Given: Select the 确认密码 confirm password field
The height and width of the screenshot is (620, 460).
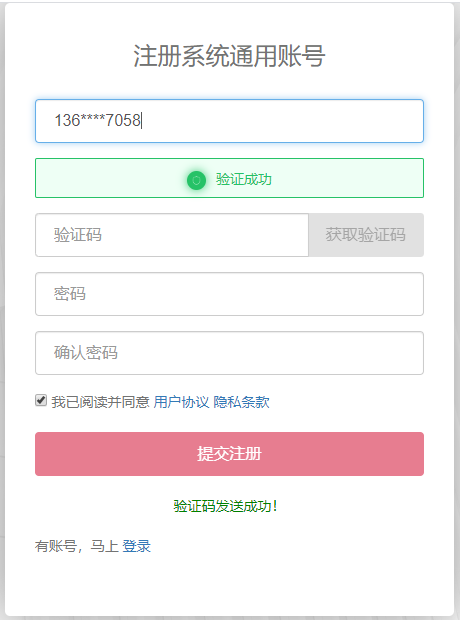Looking at the screenshot, I should coord(229,353).
